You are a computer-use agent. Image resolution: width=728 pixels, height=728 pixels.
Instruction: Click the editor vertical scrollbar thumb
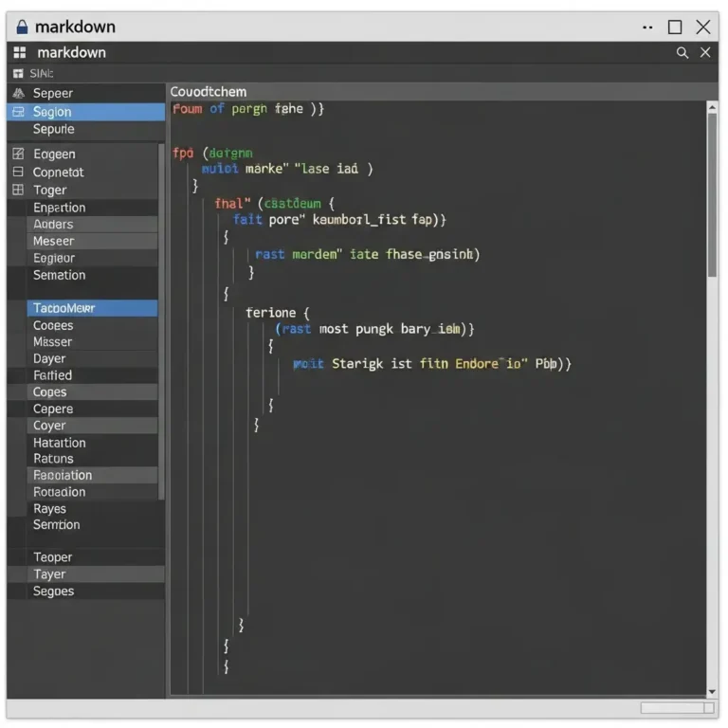[x=712, y=195]
